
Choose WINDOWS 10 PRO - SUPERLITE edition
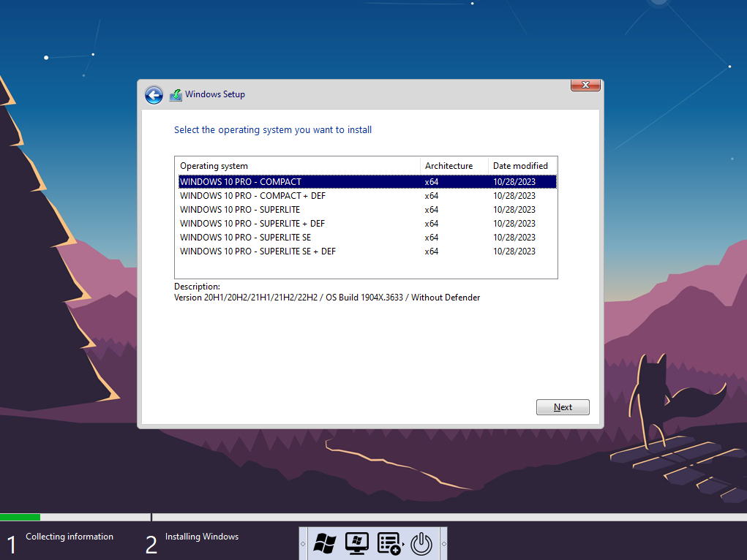[x=240, y=210]
